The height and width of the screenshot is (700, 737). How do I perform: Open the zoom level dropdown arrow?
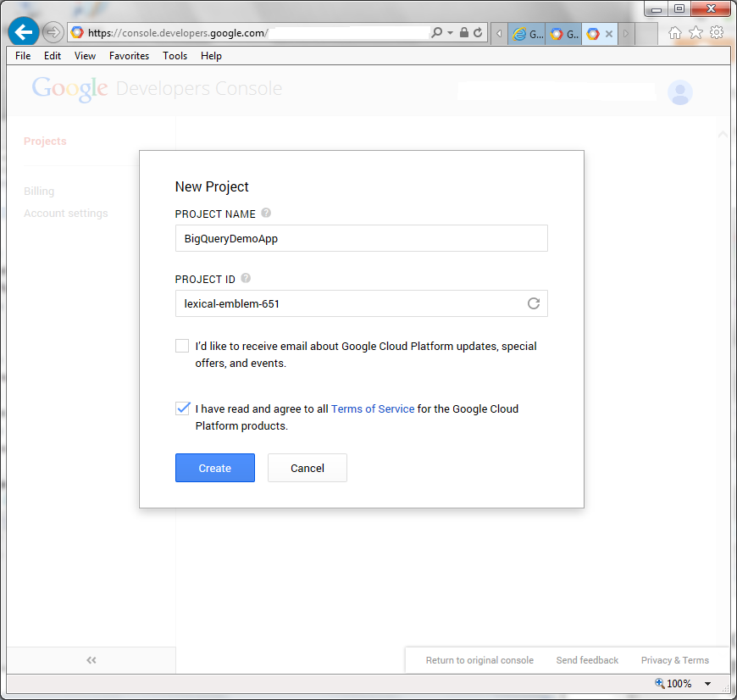707,684
